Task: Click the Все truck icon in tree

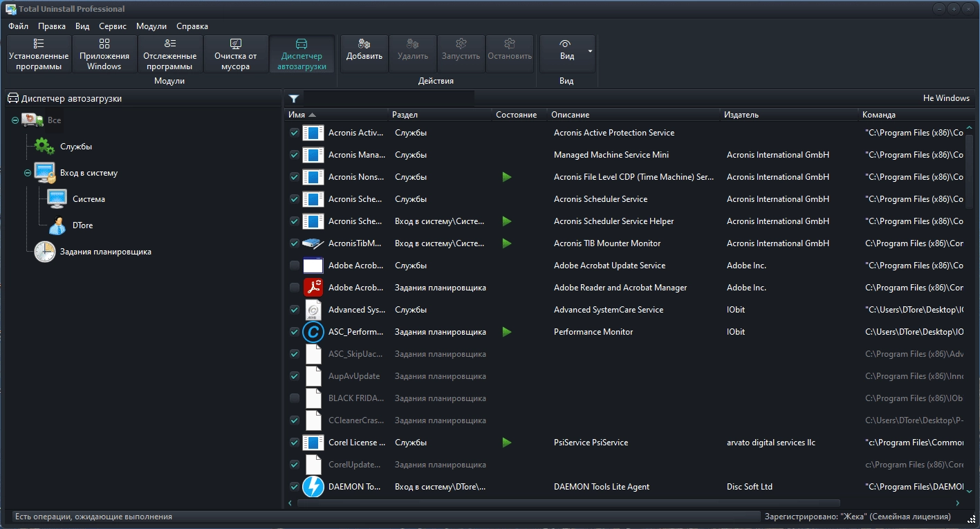Action: [x=32, y=120]
